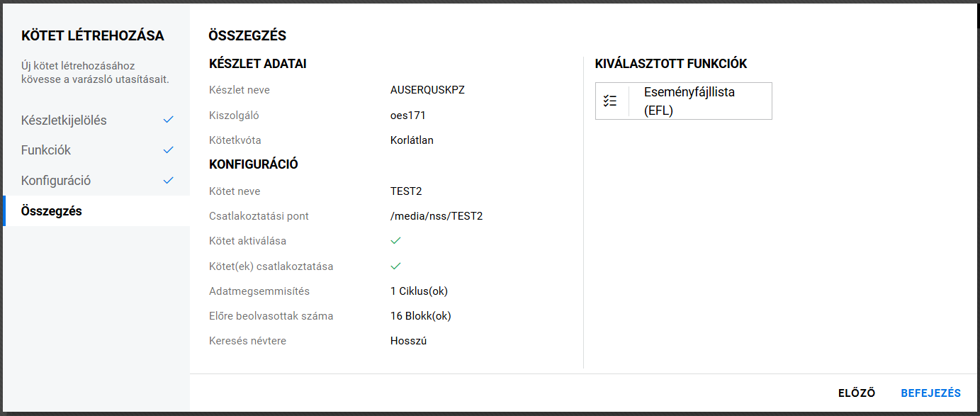
Task: Click the volume name TEST2 value
Action: click(406, 191)
